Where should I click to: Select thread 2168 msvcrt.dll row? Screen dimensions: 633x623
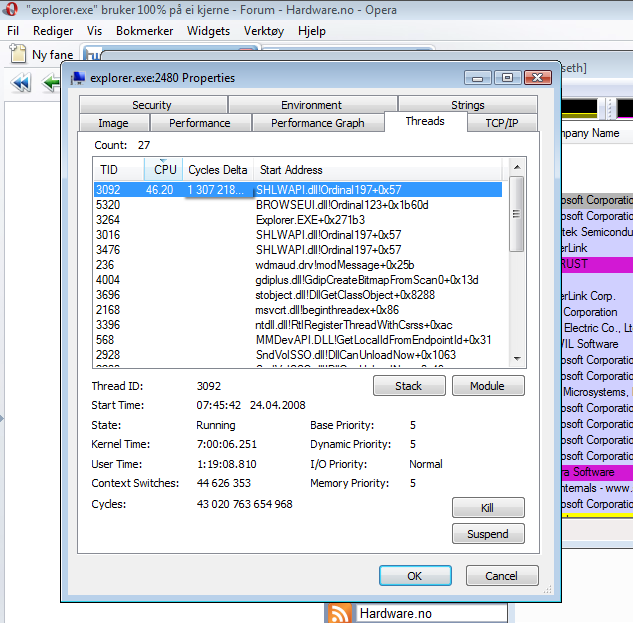click(x=298, y=310)
